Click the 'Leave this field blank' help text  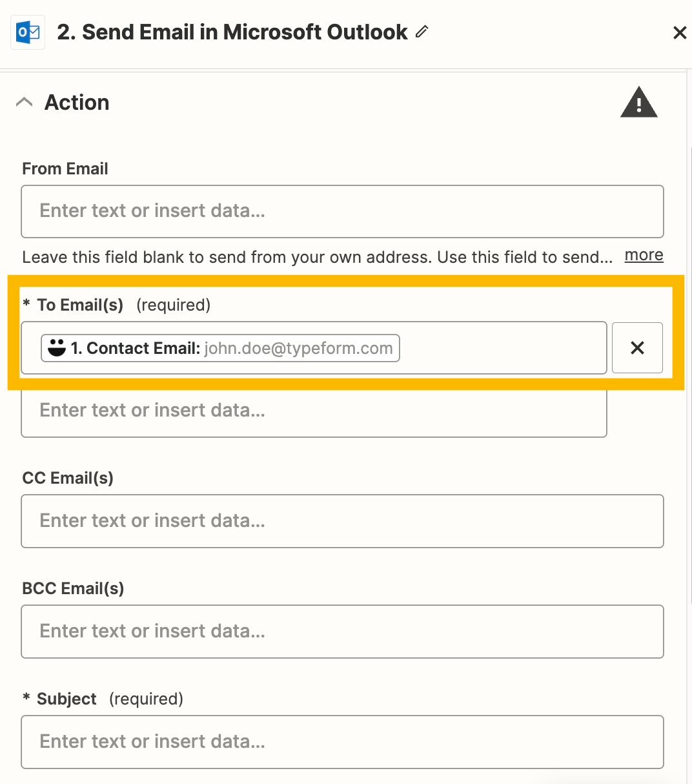point(317,257)
